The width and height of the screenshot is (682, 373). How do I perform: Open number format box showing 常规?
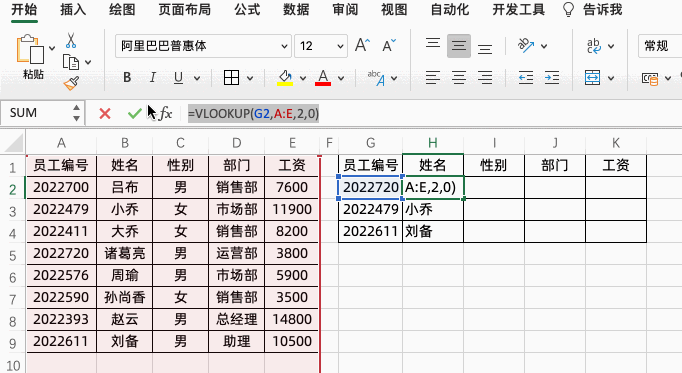(660, 46)
